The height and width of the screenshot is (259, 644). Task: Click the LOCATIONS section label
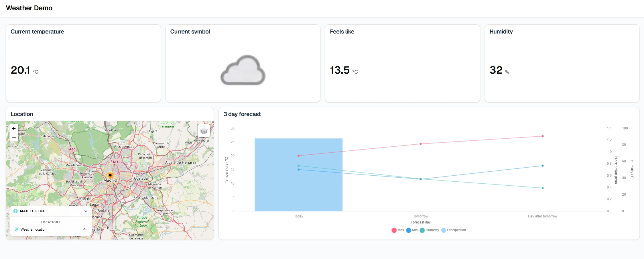coord(51,222)
